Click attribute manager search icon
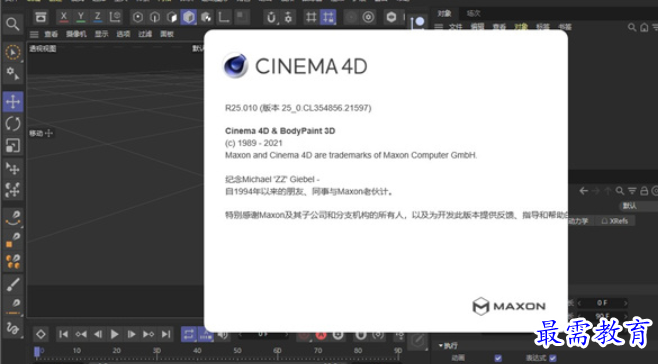658x364 pixels. coord(619,191)
